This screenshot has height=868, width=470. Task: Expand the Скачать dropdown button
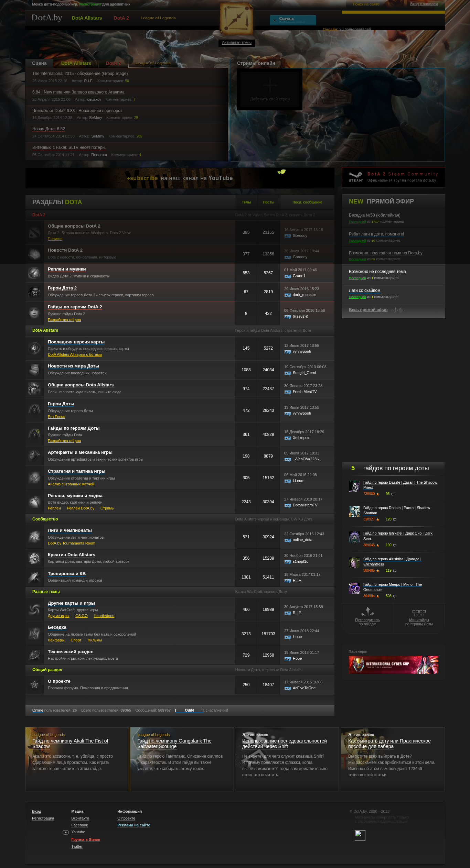click(x=293, y=20)
